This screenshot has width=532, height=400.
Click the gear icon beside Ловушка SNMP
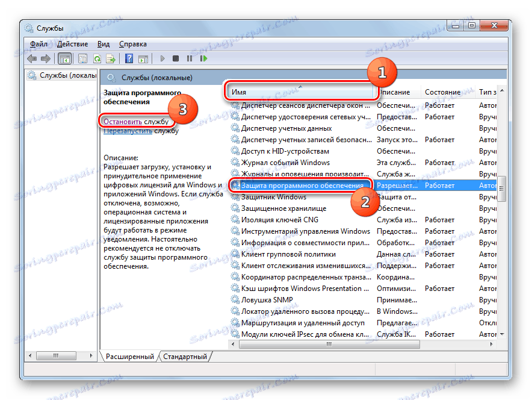[x=235, y=300]
